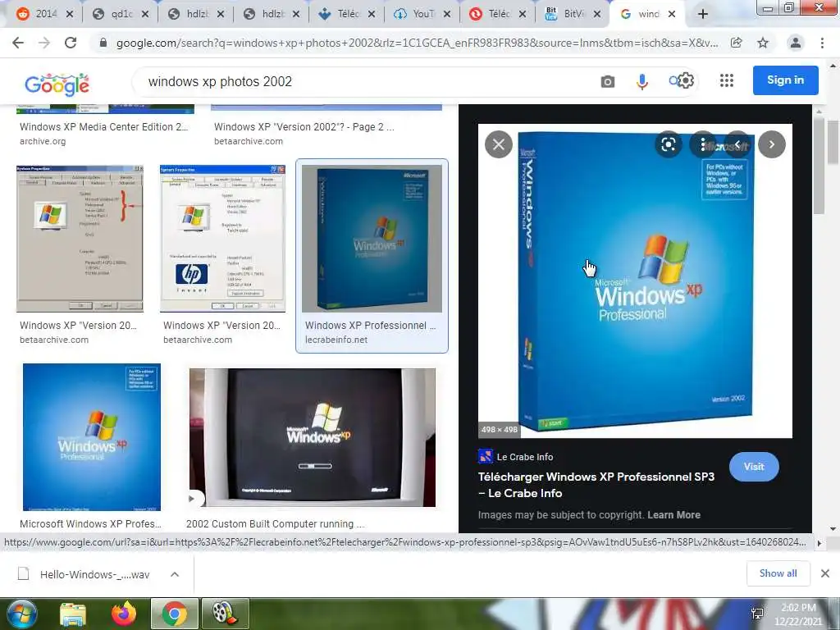
Task: Open Microsoft Windows XP Profes blue thumbnail
Action: tap(92, 437)
